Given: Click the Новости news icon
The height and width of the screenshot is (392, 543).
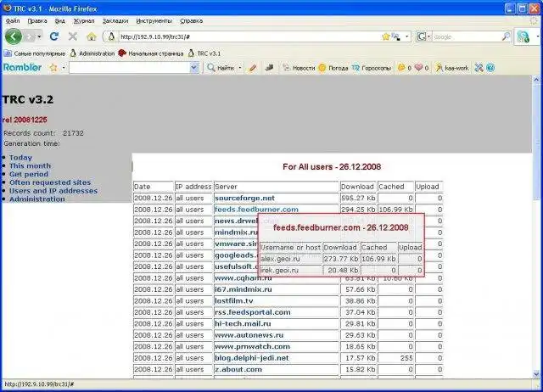Looking at the screenshot, I should tap(286, 68).
